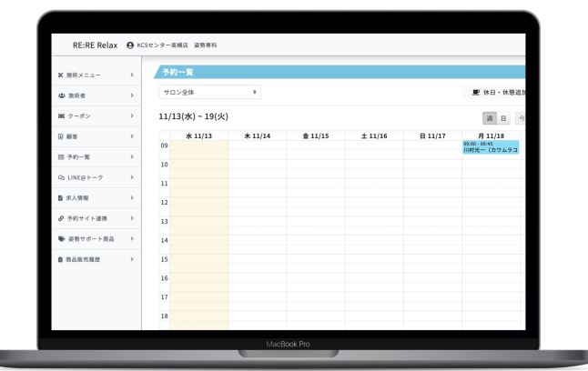Viewport: 588px width, 371px height.
Task: Expand the 商品販売履歴 chevron arrow
Action: tap(132, 260)
